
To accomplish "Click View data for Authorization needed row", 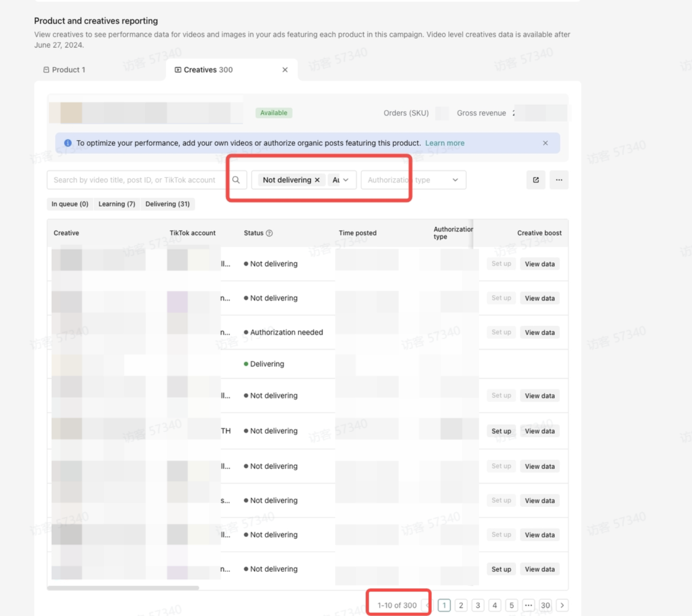I will click(540, 333).
